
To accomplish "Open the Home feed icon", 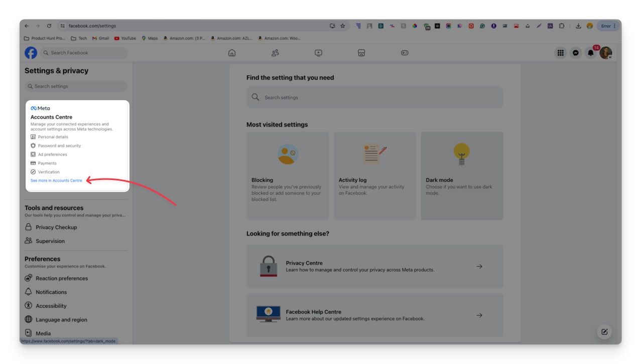I will (x=232, y=53).
